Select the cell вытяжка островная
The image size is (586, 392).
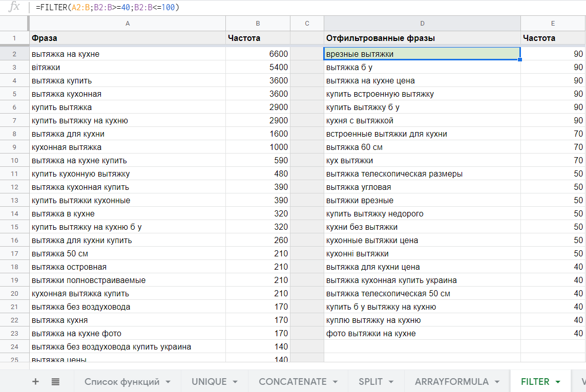coord(128,267)
